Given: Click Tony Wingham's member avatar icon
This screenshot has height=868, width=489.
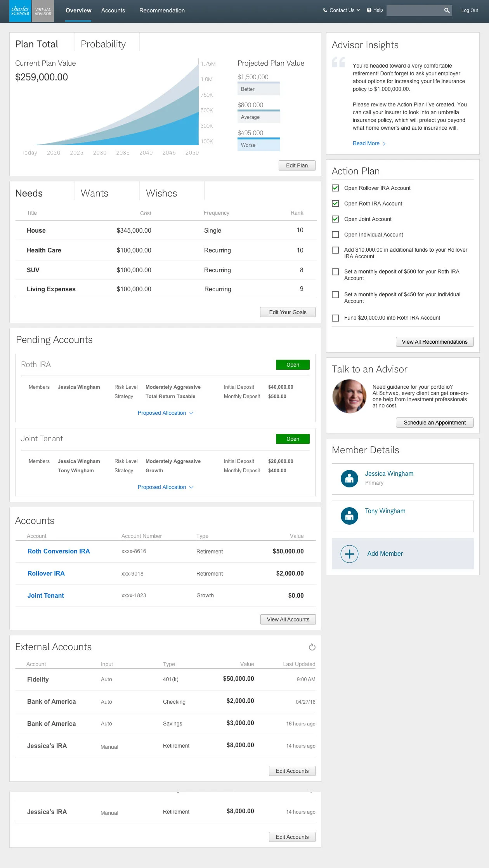Looking at the screenshot, I should click(x=349, y=516).
